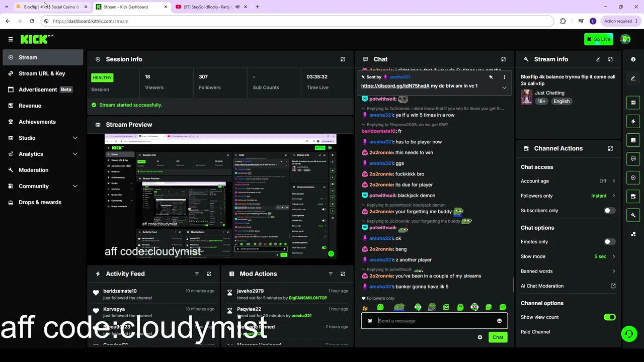Expand the Stream info panel

point(610,59)
